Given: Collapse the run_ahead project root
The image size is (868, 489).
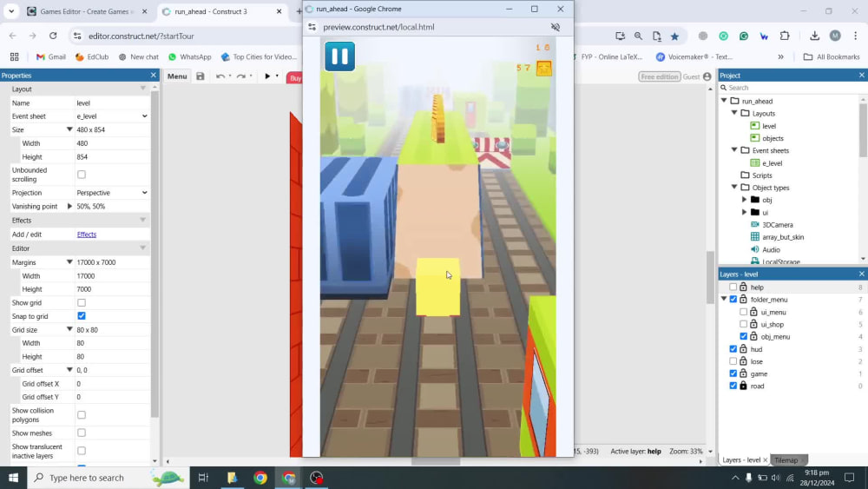Looking at the screenshot, I should point(724,101).
